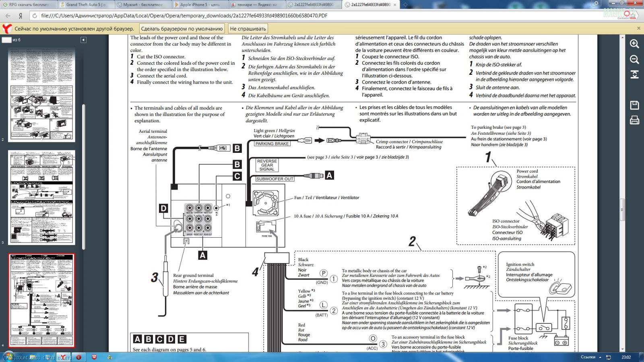Viewport: 644px width, 362px height.
Task: Go back using the browser back arrow
Action: [8, 16]
